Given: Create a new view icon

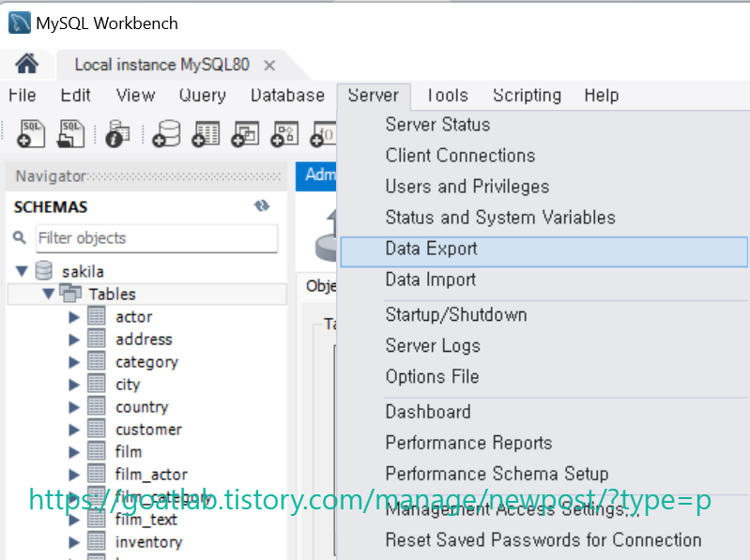Looking at the screenshot, I should coord(245,133).
